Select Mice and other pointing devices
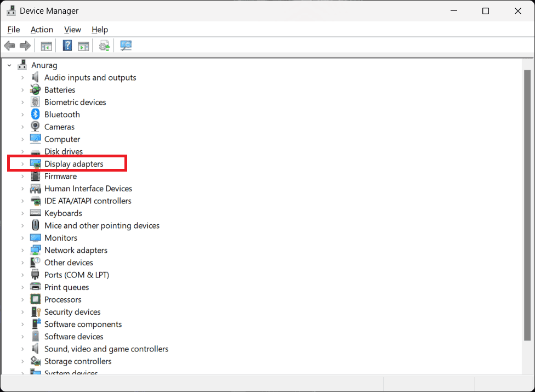535x392 pixels. (101, 225)
